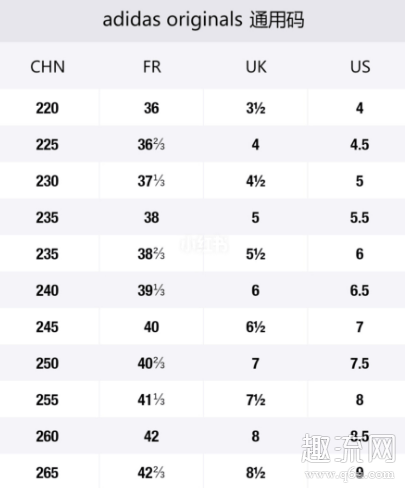This screenshot has height=488, width=405.
Task: Click CHN size 220 cell
Action: (x=47, y=108)
